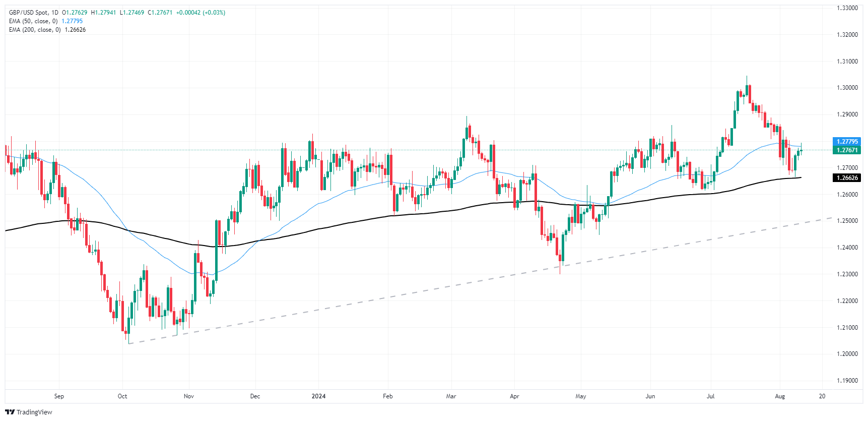This screenshot has height=421, width=868.
Task: Click the 1D timeframe in chart title
Action: pos(55,13)
